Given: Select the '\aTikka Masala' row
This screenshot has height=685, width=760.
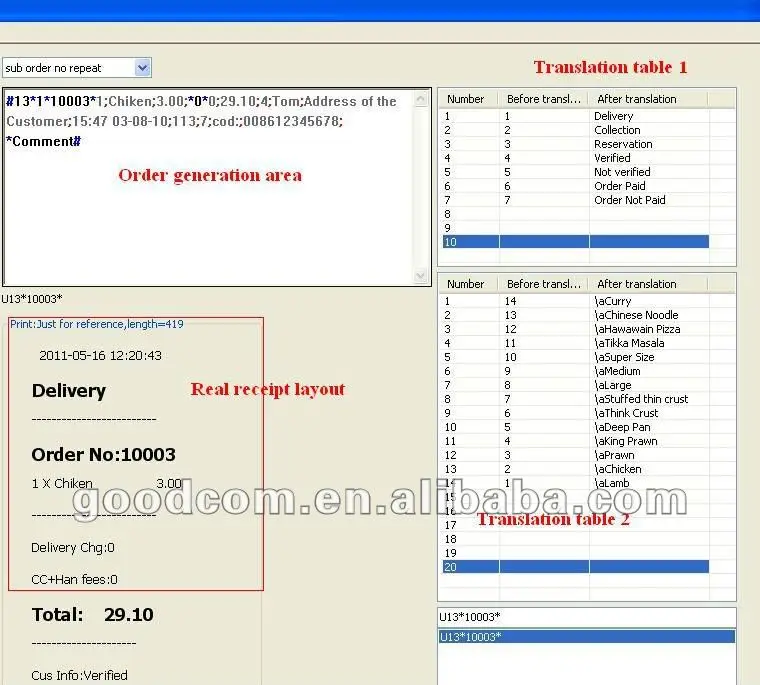Looking at the screenshot, I should pyautogui.click(x=576, y=343).
